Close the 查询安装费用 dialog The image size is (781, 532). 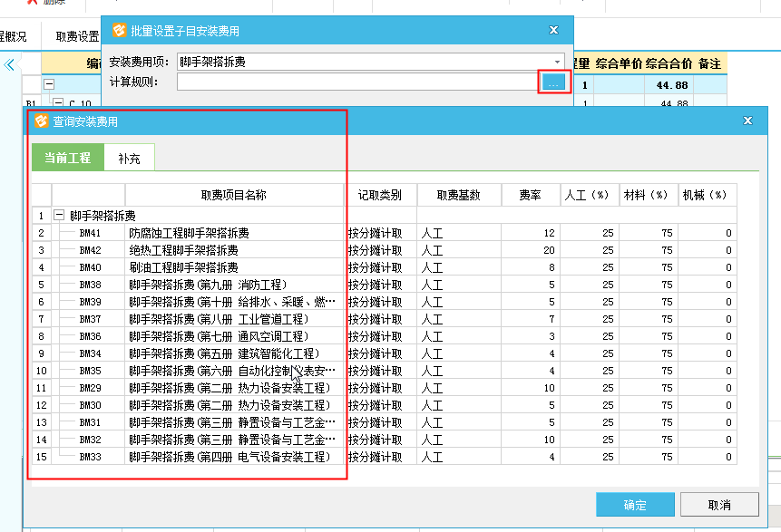[747, 121]
